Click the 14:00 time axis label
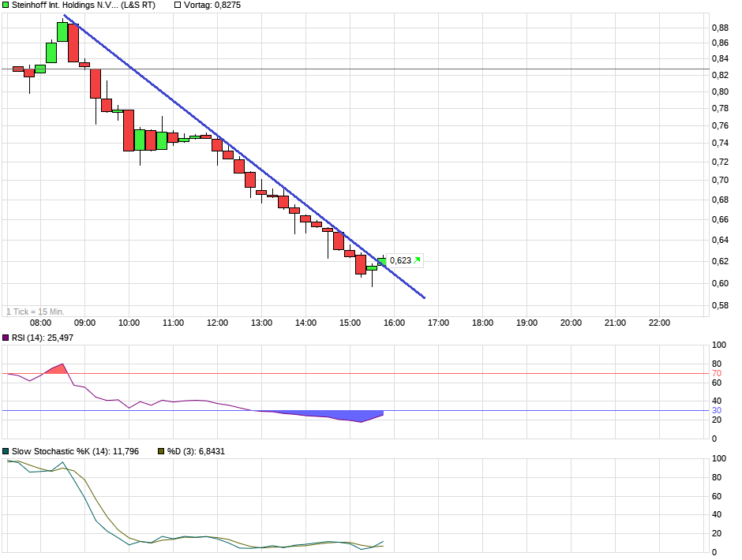The image size is (742, 560). (x=305, y=323)
